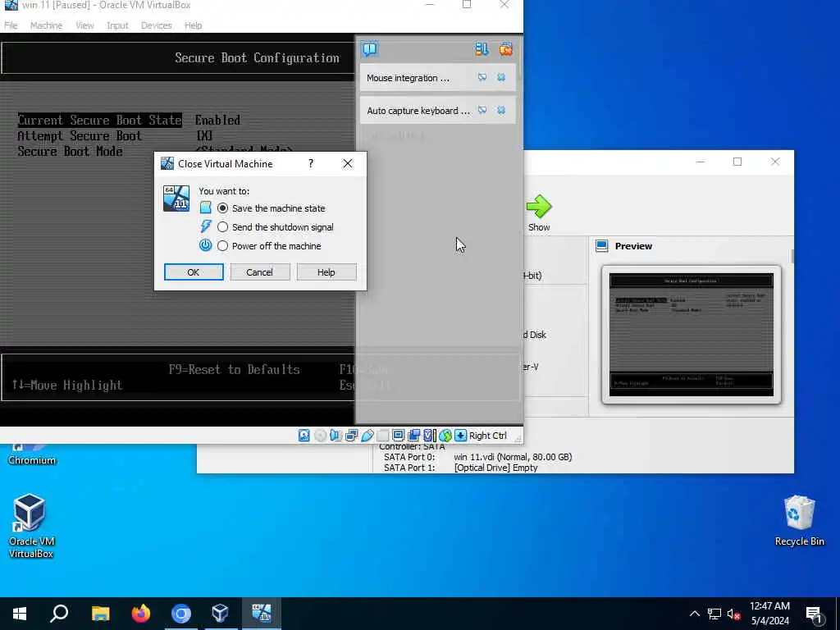Open the Devices menu
840x630 pixels.
pyautogui.click(x=157, y=25)
